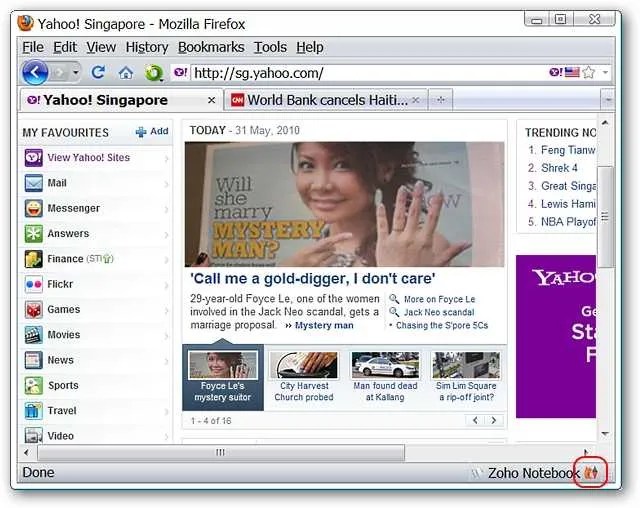Expand the Messenger row chevron
This screenshot has width=640, height=508.
point(166,209)
